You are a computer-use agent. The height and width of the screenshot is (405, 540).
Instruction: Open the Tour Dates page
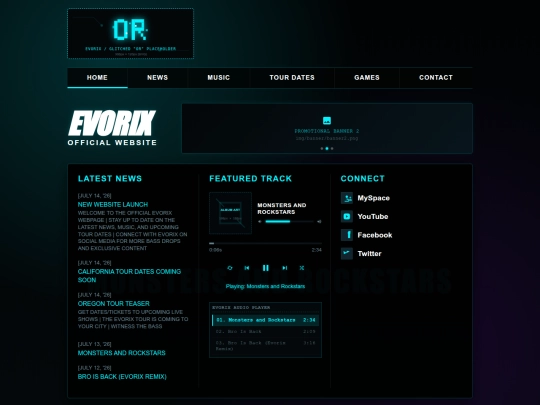[x=292, y=78]
